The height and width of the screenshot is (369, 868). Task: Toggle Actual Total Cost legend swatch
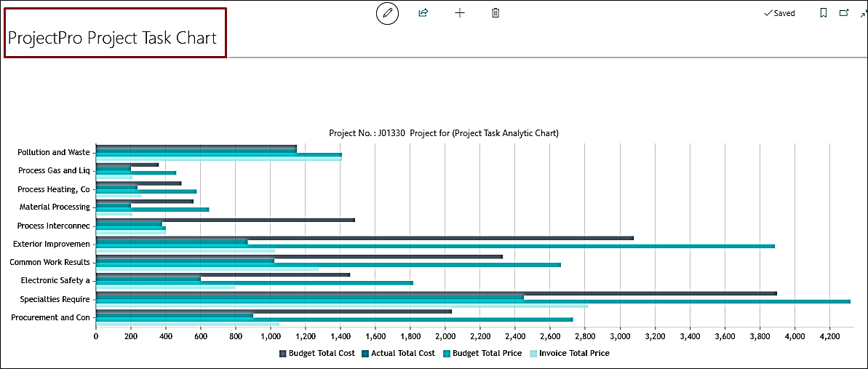[x=365, y=353]
